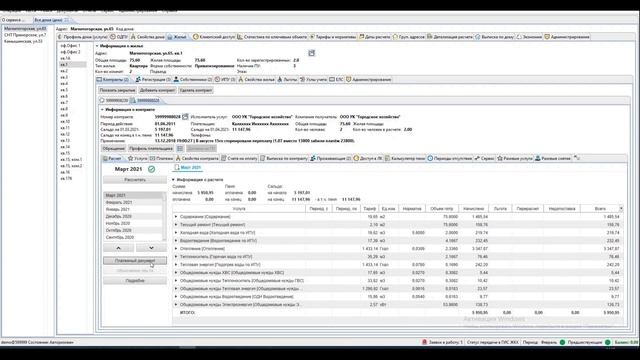Click the Статистика по ключевым объектам icon

(240, 37)
